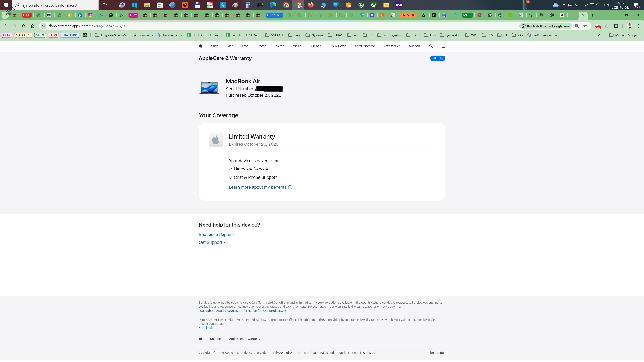Reload the coverage page
644x362 pixels.
click(x=23, y=26)
